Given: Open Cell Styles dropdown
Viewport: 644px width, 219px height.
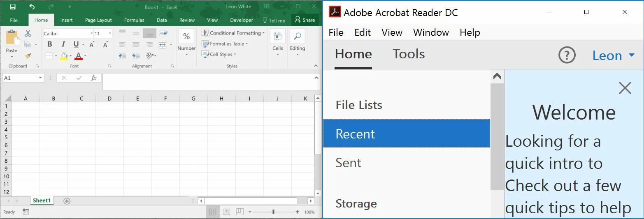Looking at the screenshot, I should pyautogui.click(x=219, y=54).
